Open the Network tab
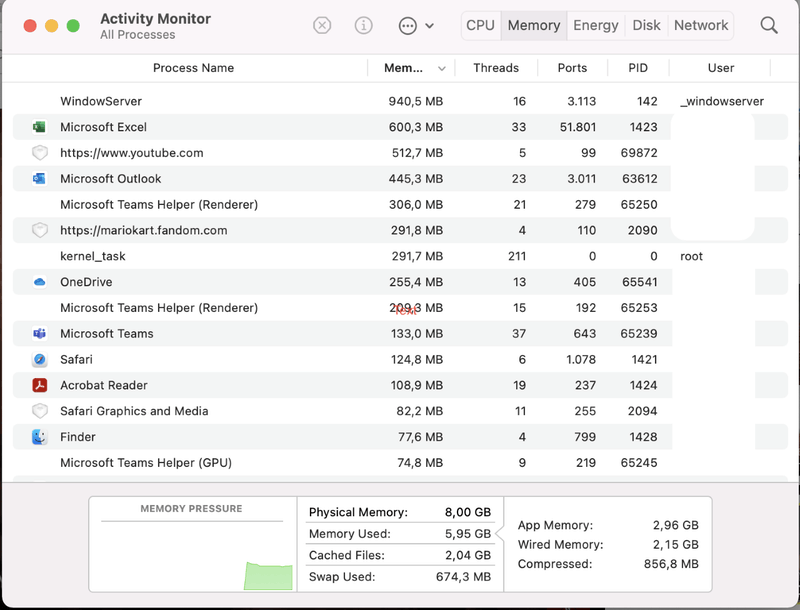 point(701,25)
